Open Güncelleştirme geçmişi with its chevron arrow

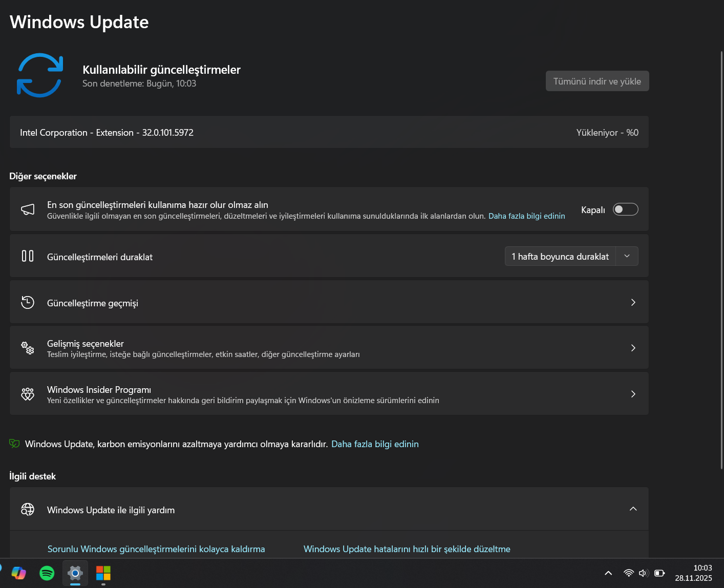(x=633, y=302)
